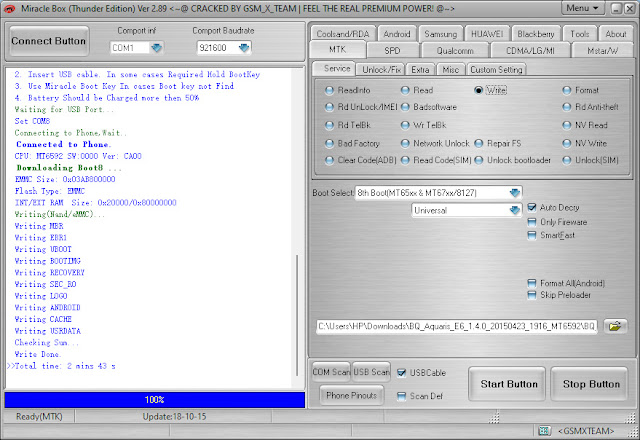Click the firmware file path input field

pos(457,326)
